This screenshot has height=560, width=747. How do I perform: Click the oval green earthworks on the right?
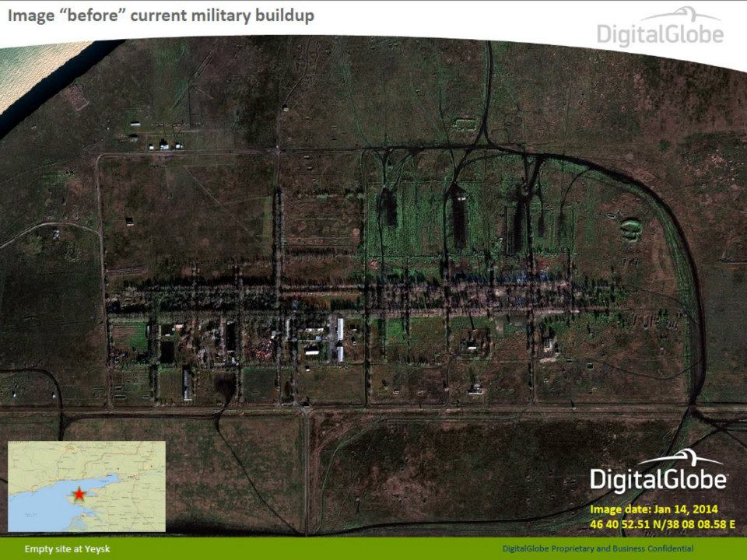tap(632, 228)
